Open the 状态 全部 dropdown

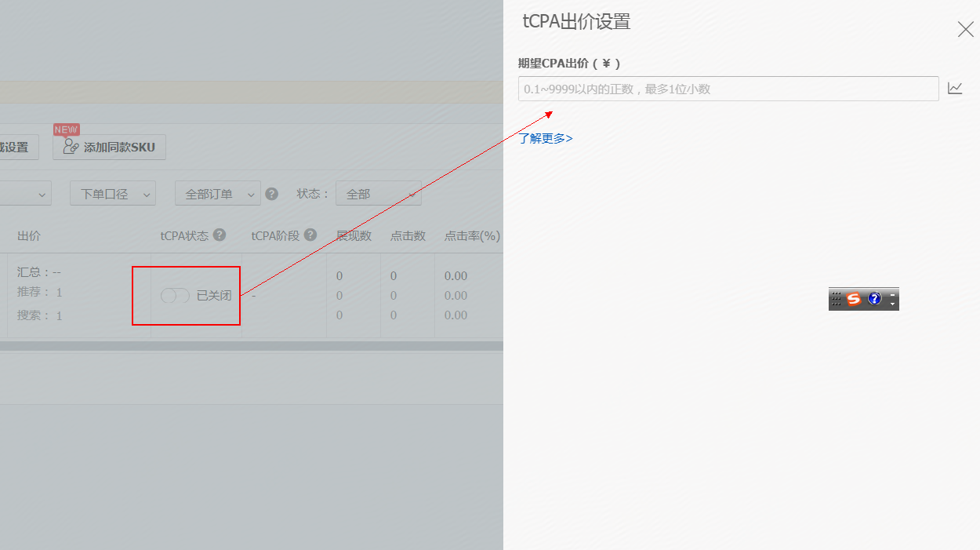(x=378, y=194)
